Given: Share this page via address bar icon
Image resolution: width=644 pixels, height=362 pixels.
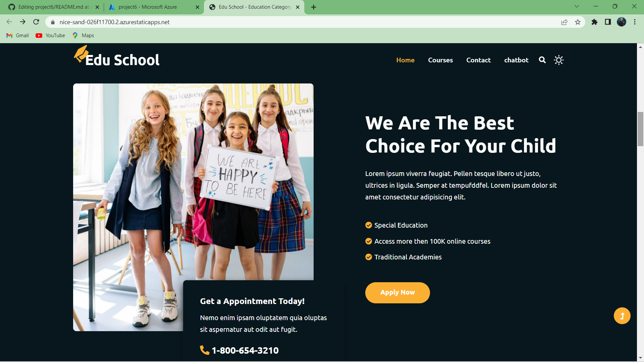Looking at the screenshot, I should (564, 22).
